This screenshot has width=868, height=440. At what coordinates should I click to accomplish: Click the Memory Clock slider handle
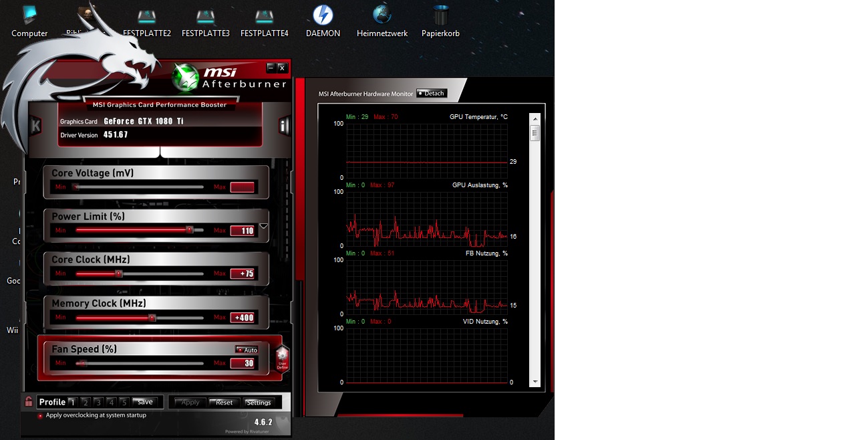point(152,318)
